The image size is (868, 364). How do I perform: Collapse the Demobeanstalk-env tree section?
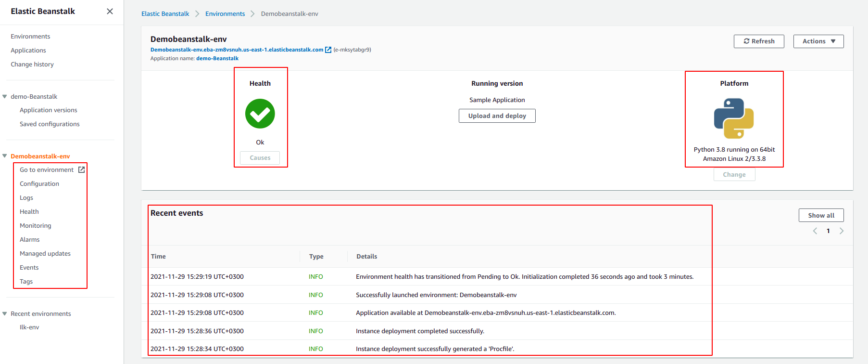(5, 156)
